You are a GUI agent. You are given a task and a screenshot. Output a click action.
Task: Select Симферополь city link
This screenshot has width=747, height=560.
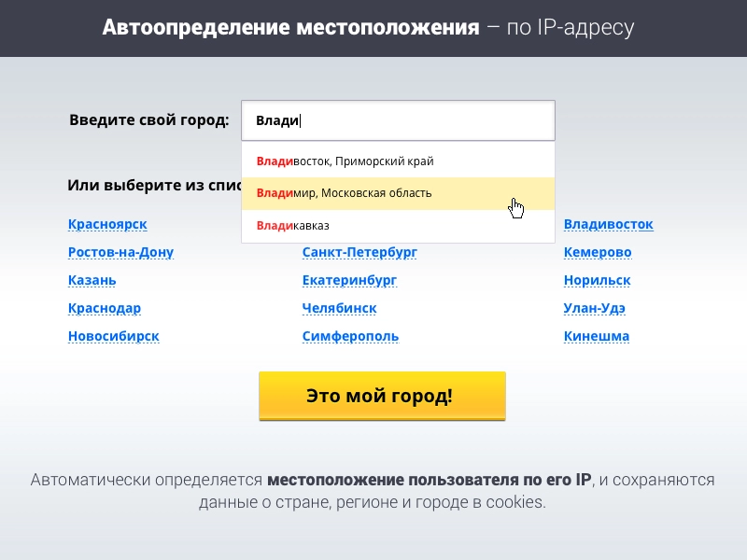click(350, 336)
